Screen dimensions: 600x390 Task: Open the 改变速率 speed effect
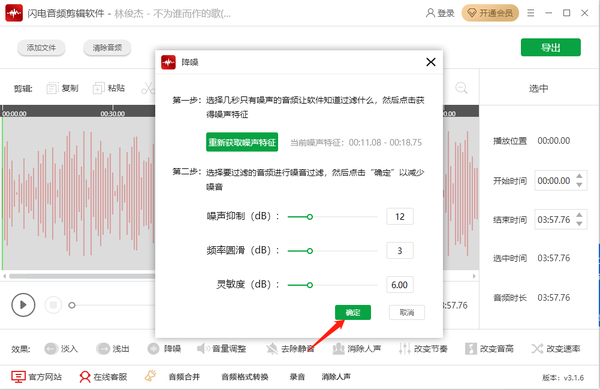556,349
